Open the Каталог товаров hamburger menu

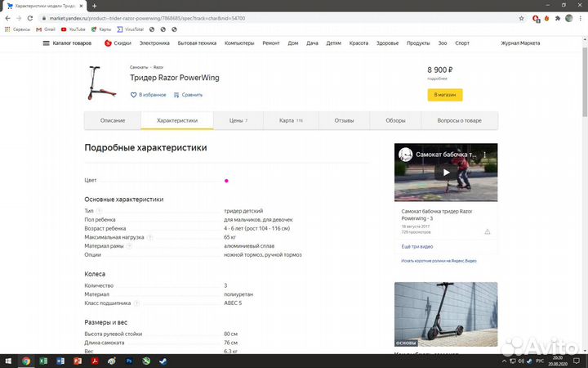(47, 43)
